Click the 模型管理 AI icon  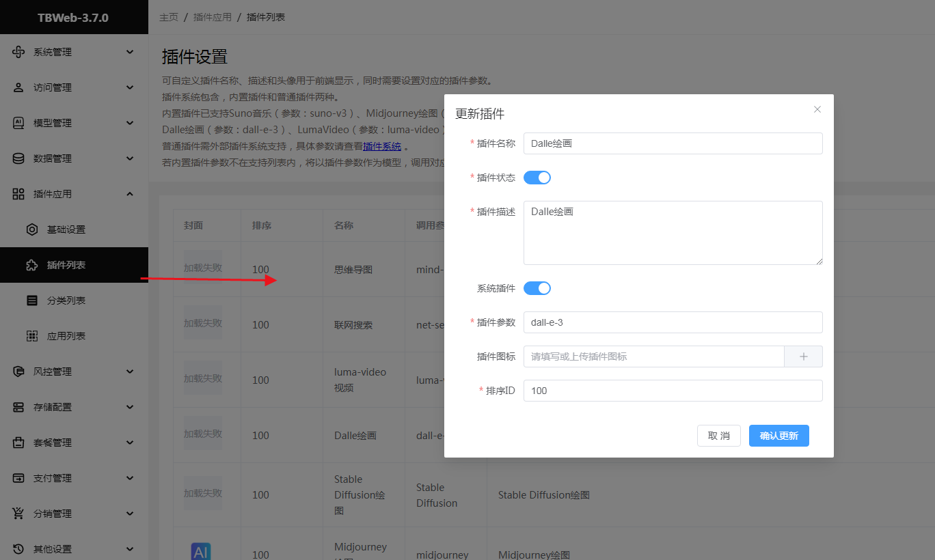pos(18,123)
